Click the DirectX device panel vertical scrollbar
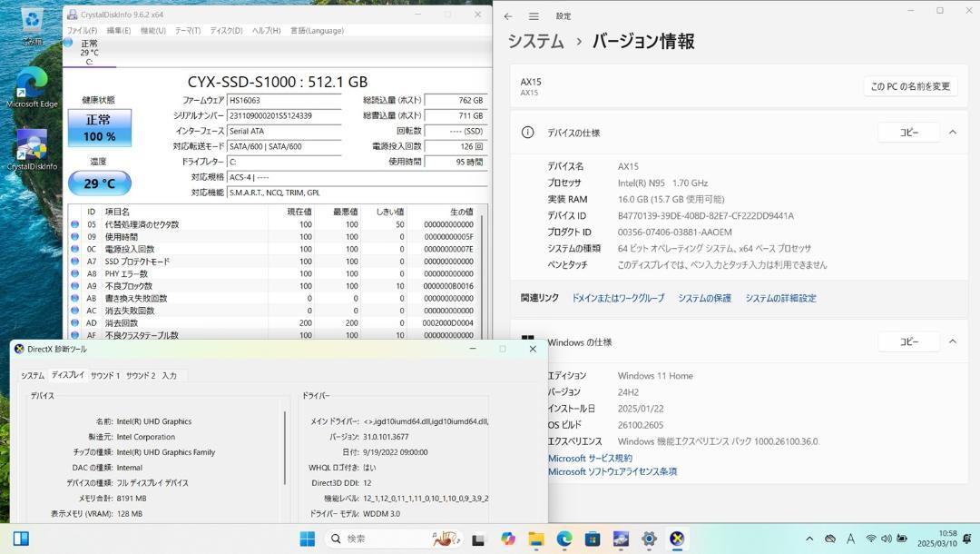 (x=284, y=448)
